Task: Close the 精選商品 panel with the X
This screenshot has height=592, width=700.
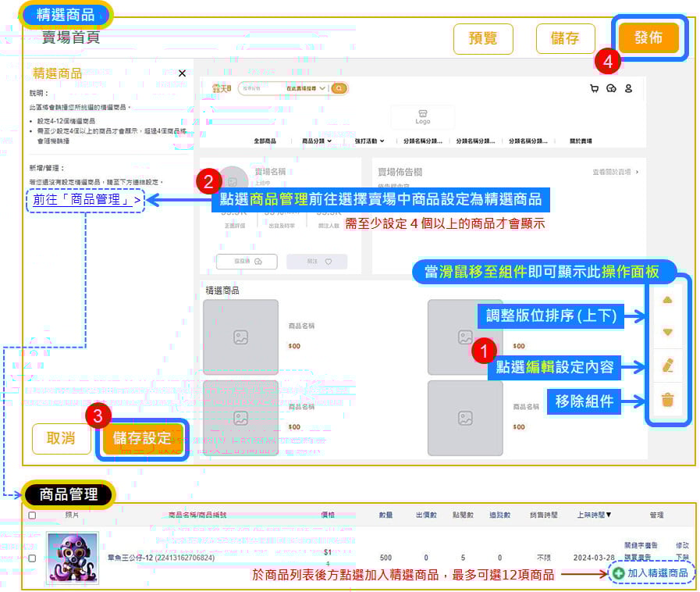Action: (x=182, y=73)
